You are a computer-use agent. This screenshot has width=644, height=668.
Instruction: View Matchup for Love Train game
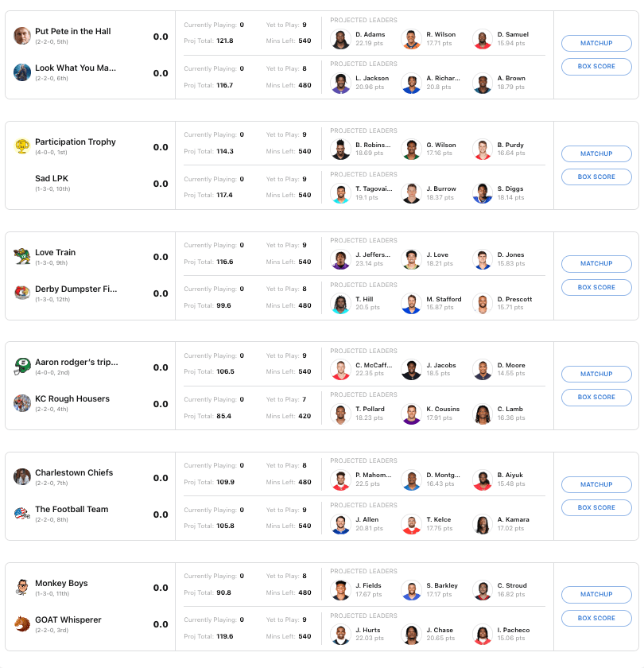coord(596,263)
